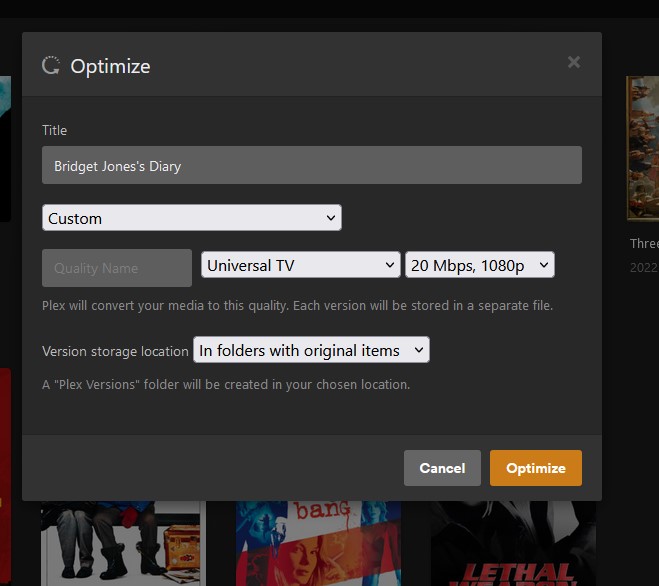Click the Quality Name input field
The image size is (659, 586).
pyautogui.click(x=117, y=268)
